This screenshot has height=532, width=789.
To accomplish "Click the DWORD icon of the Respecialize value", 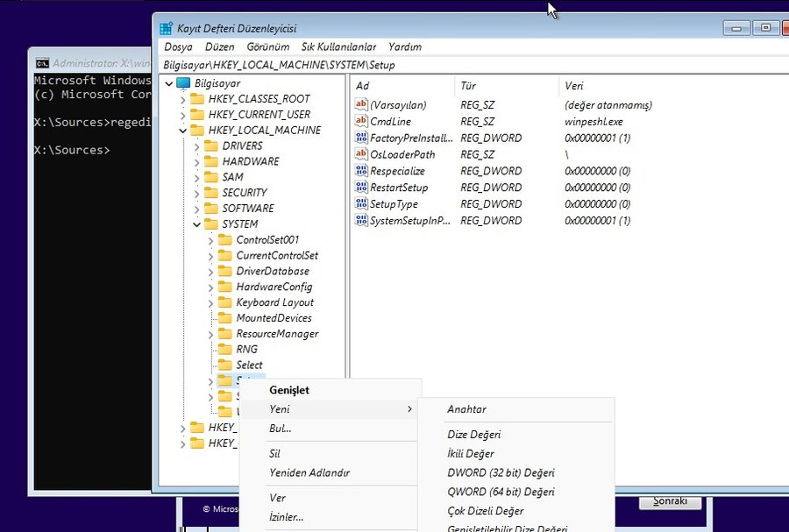I will [361, 171].
